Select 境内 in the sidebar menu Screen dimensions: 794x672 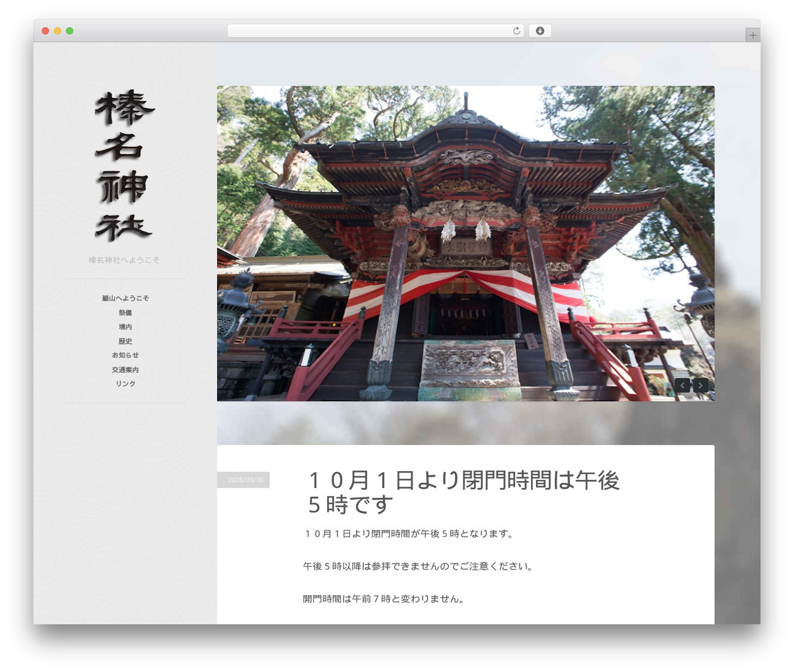125,327
